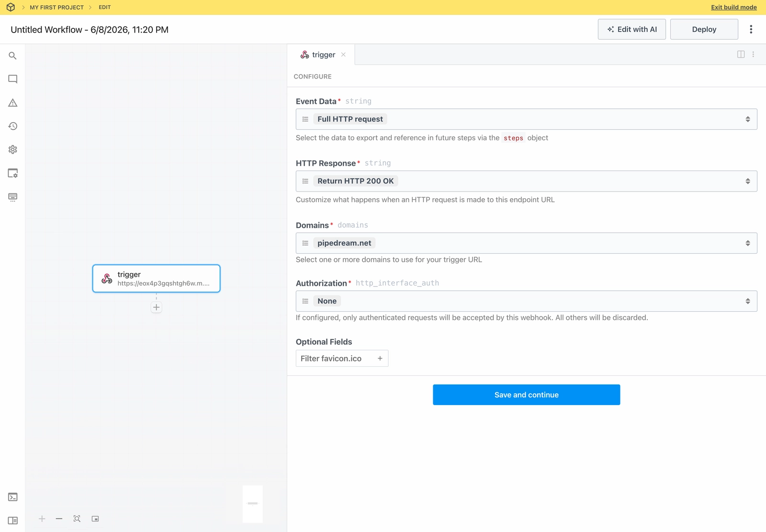
Task: Click list icon in Domains field
Action: [x=305, y=243]
